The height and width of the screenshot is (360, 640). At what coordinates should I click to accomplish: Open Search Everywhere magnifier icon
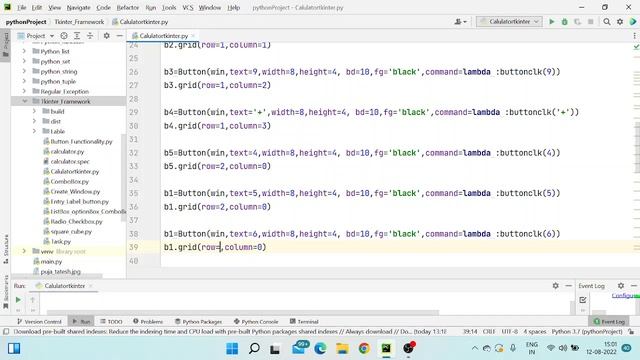click(x=607, y=22)
